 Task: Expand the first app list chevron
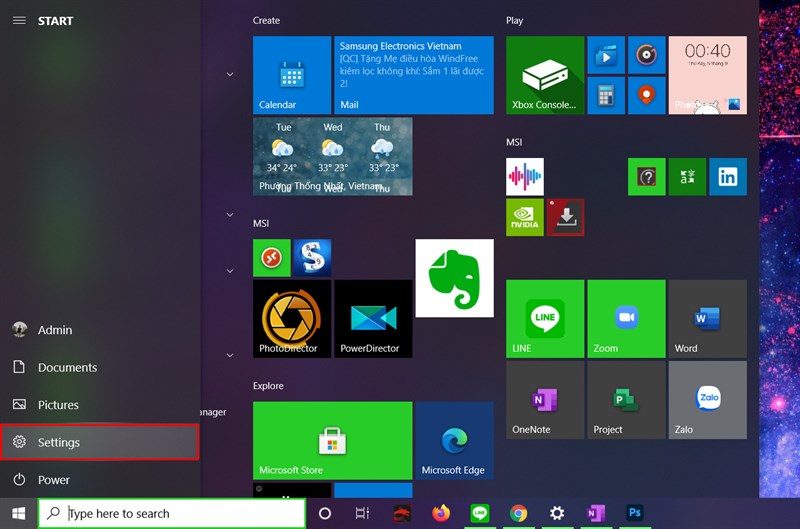230,74
